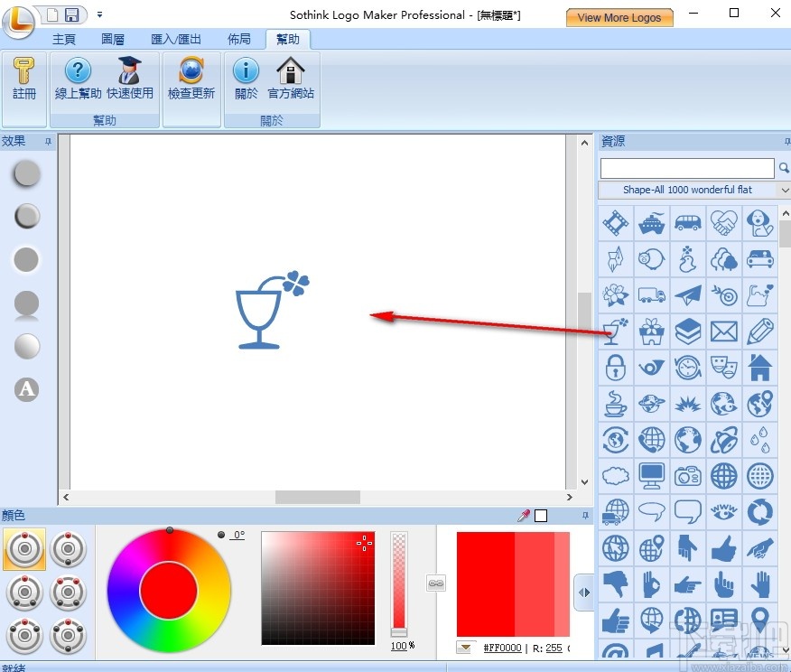Screen dimensions: 791x672
Task: Open the hex color value dropdown arrow
Action: 466,647
